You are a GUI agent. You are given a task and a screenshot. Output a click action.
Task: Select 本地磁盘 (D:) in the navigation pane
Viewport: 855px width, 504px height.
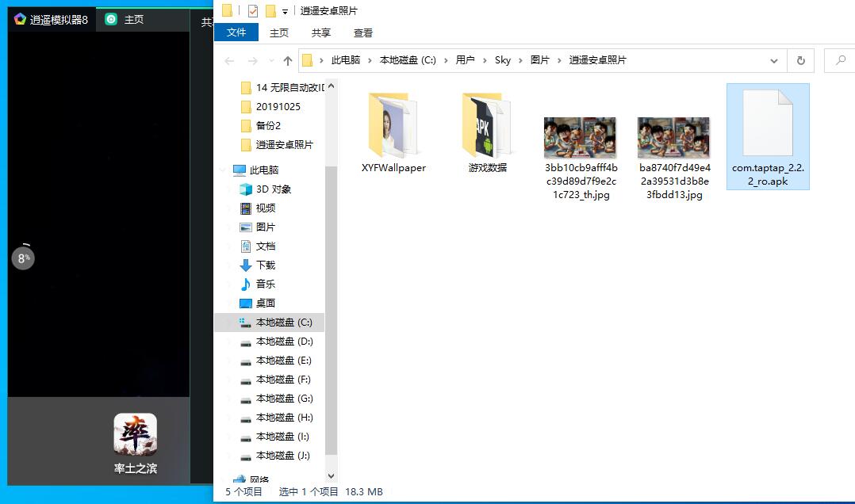click(x=284, y=342)
